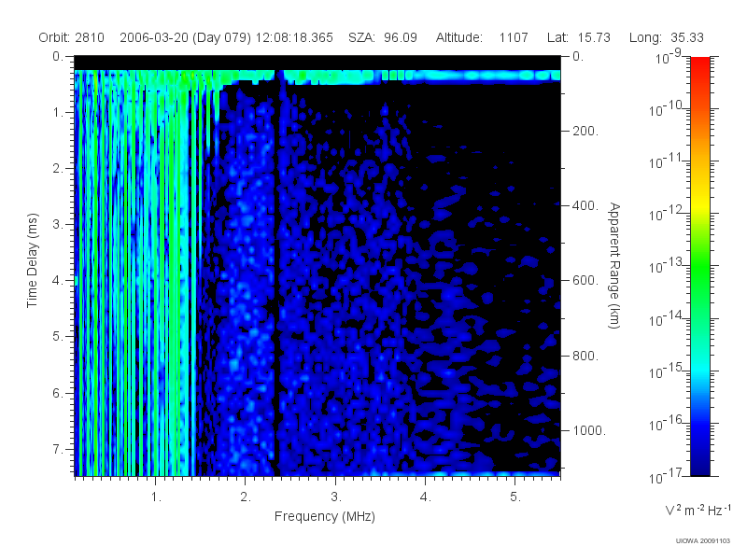Click the frequency tick label '3.'
Viewport: 747px width, 560px height.
coord(336,497)
